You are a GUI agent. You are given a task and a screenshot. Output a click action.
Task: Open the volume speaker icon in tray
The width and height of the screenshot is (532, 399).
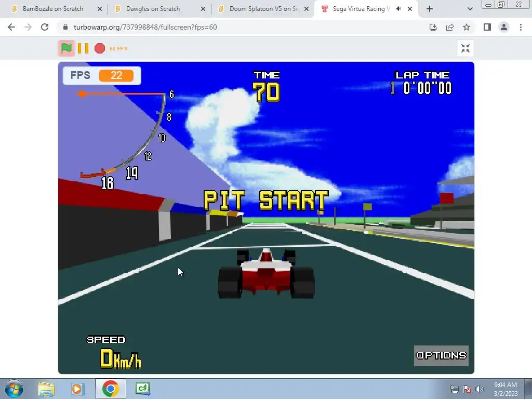click(480, 390)
